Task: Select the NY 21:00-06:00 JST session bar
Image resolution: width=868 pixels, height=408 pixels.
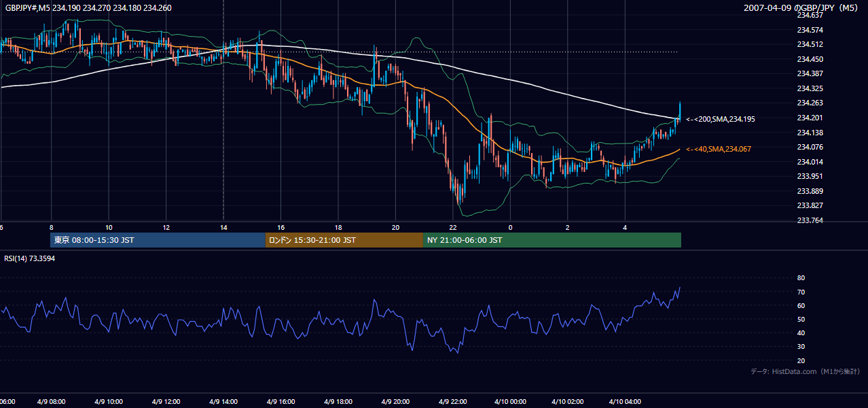Action: [x=552, y=240]
